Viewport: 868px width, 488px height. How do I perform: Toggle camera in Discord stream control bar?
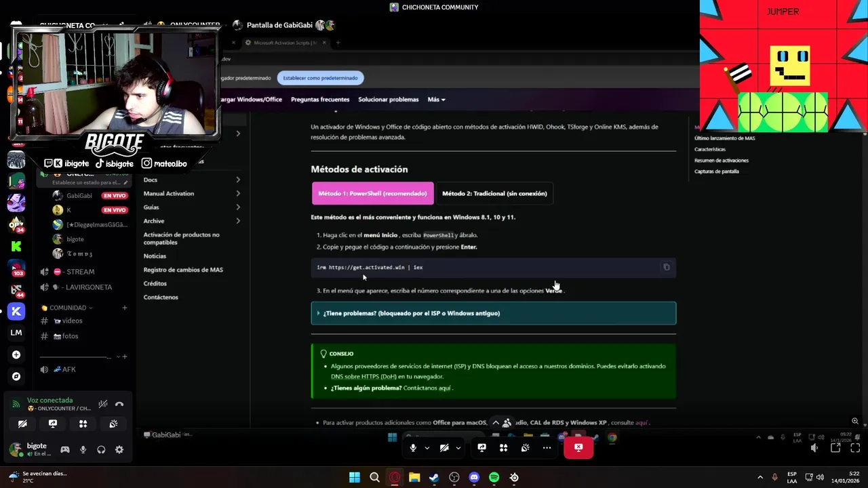(444, 448)
